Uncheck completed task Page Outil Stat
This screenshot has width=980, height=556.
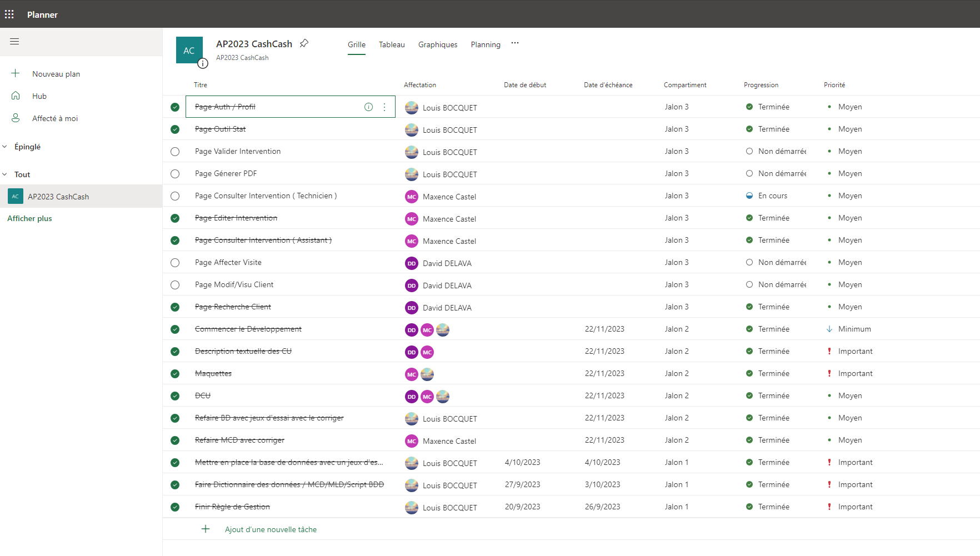175,129
